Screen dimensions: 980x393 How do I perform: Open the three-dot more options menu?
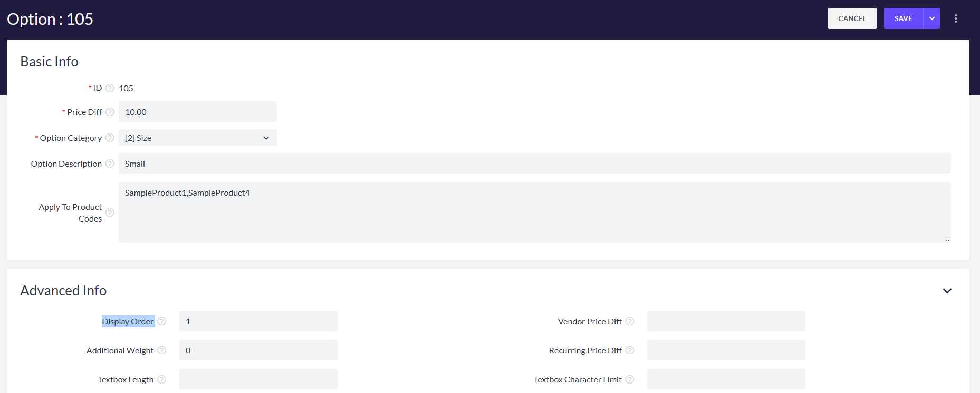point(955,18)
